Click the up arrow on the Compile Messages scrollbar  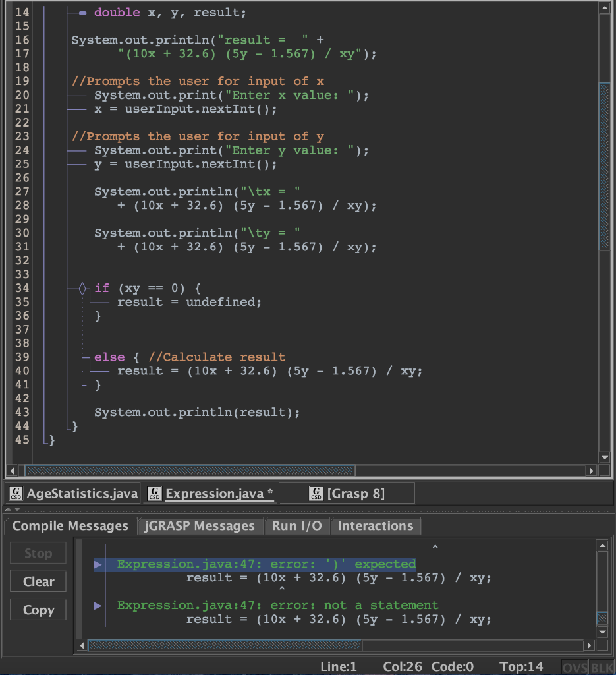point(602,545)
